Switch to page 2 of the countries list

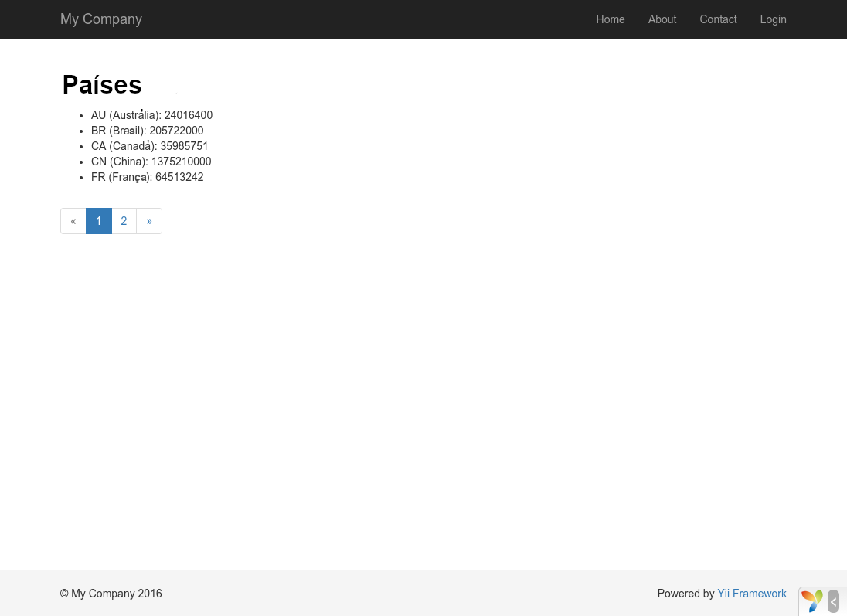pos(124,221)
